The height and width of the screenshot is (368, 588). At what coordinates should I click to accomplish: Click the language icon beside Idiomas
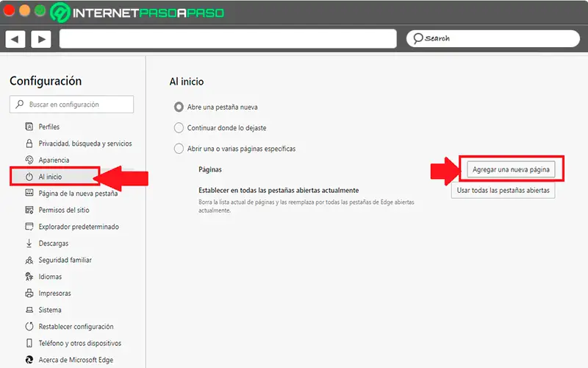[29, 277]
